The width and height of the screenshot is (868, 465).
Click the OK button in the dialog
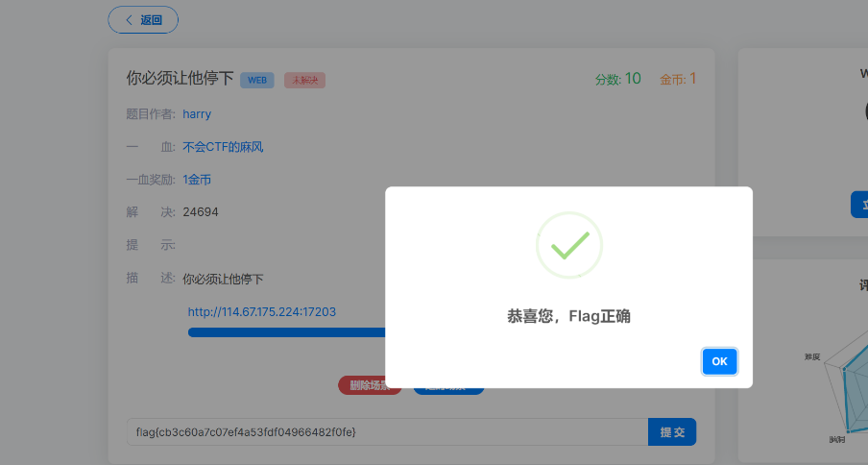pyautogui.click(x=719, y=361)
